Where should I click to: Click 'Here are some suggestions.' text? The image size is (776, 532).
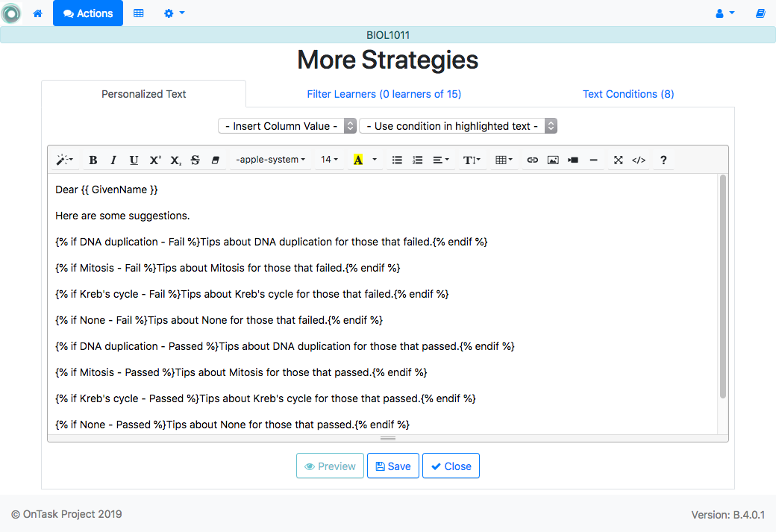pyautogui.click(x=122, y=216)
